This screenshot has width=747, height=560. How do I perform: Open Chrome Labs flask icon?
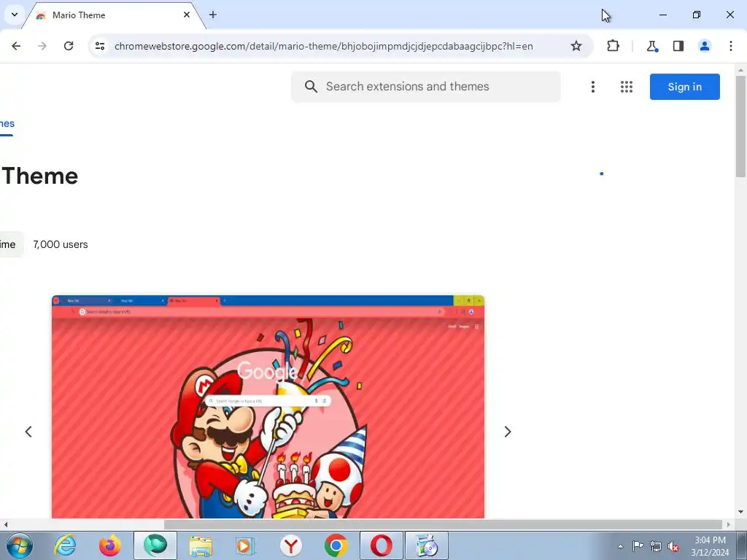[651, 46]
